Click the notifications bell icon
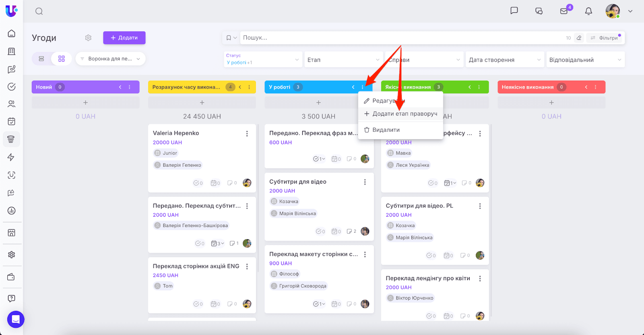Screen dimensions: 644x335 pyautogui.click(x=588, y=11)
